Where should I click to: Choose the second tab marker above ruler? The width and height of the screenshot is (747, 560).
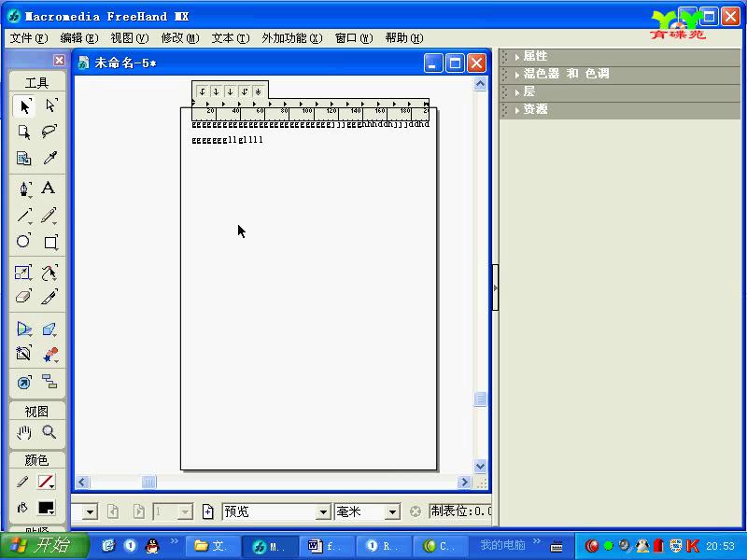[216, 91]
